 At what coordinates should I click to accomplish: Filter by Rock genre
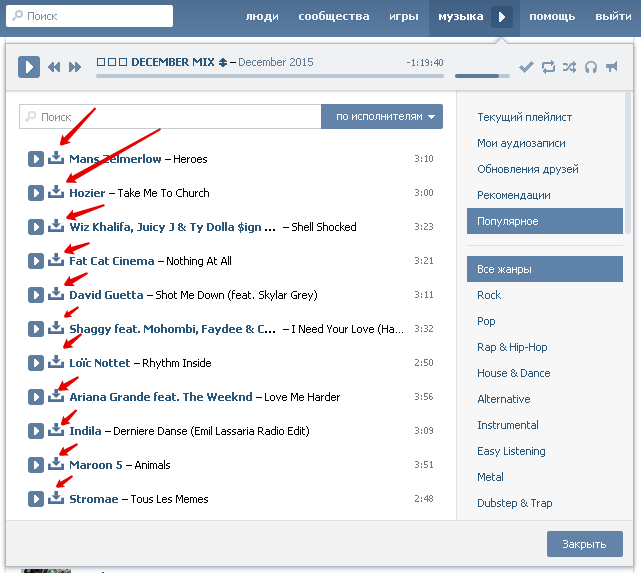[x=489, y=295]
